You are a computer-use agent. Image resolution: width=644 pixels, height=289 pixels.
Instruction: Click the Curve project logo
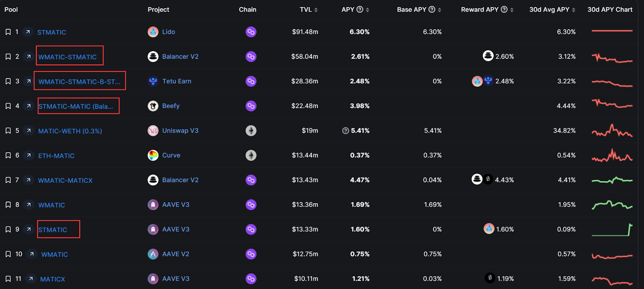click(153, 155)
